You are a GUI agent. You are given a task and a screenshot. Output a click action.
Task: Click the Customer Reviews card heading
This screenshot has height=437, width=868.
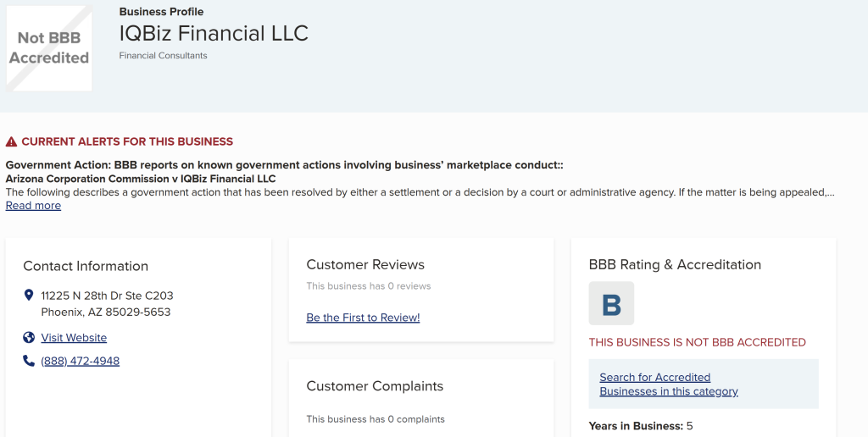click(x=365, y=264)
